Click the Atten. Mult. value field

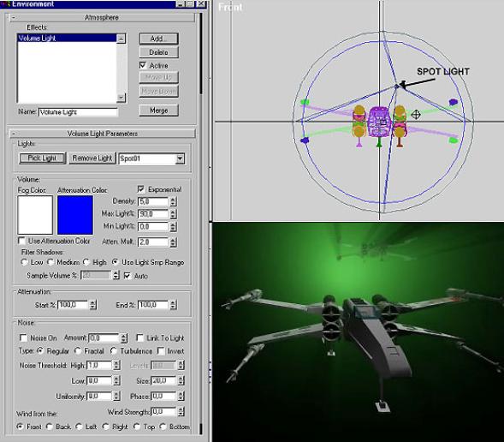tap(152, 242)
